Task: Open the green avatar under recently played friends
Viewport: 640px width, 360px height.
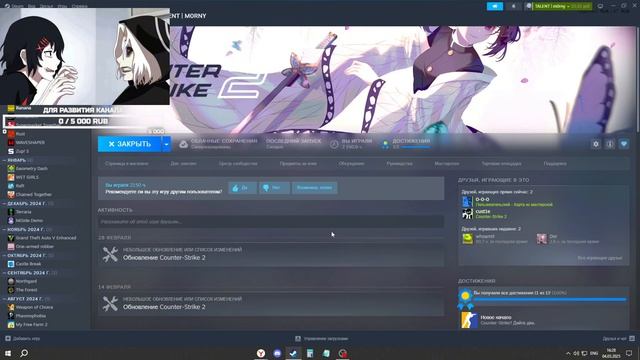Action: pyautogui.click(x=467, y=239)
